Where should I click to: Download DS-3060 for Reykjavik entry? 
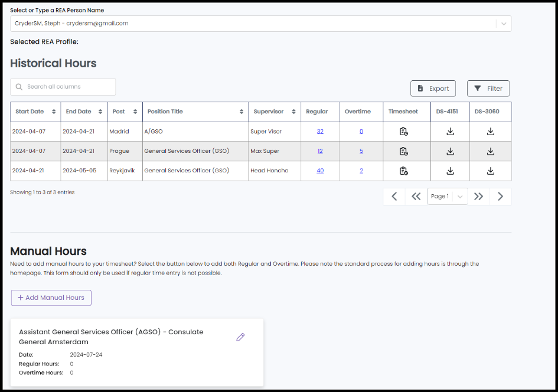(490, 171)
